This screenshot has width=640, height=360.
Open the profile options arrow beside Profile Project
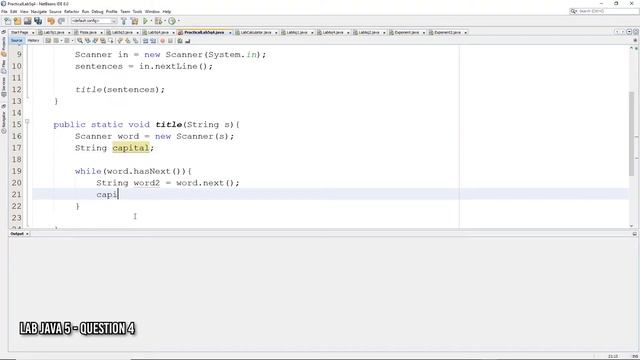point(178,21)
